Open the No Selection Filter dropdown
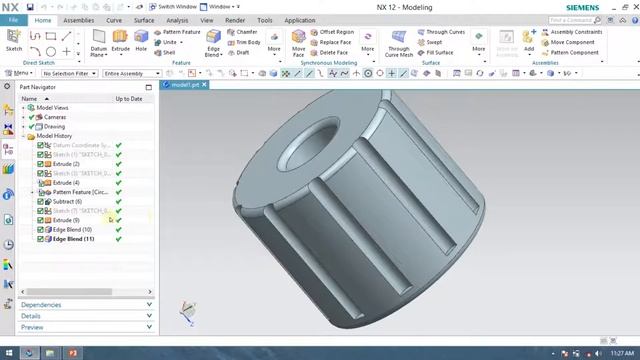 [x=69, y=73]
